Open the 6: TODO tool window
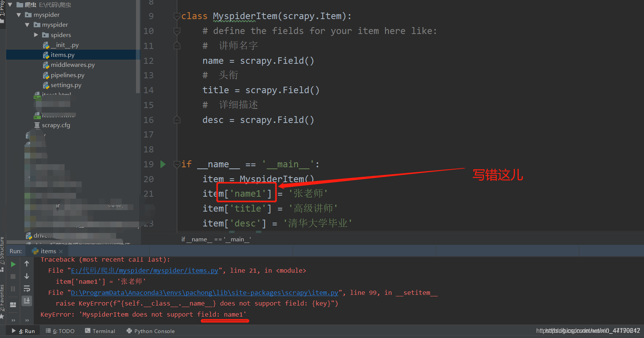 tap(60, 331)
